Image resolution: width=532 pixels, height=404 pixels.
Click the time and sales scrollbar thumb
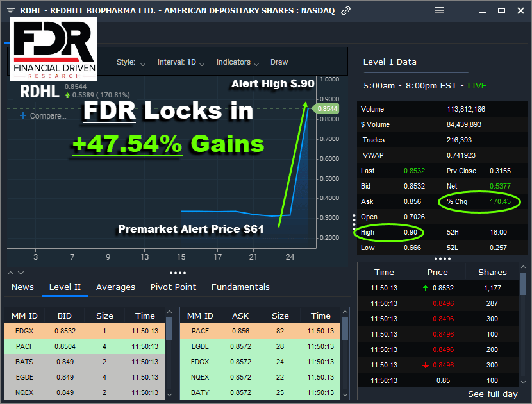(523, 283)
